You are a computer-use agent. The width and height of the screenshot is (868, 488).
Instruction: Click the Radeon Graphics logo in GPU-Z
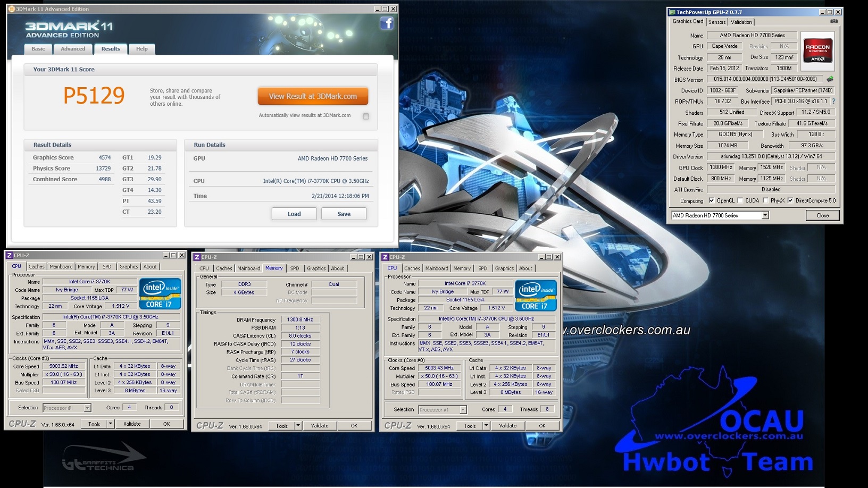[x=817, y=51]
